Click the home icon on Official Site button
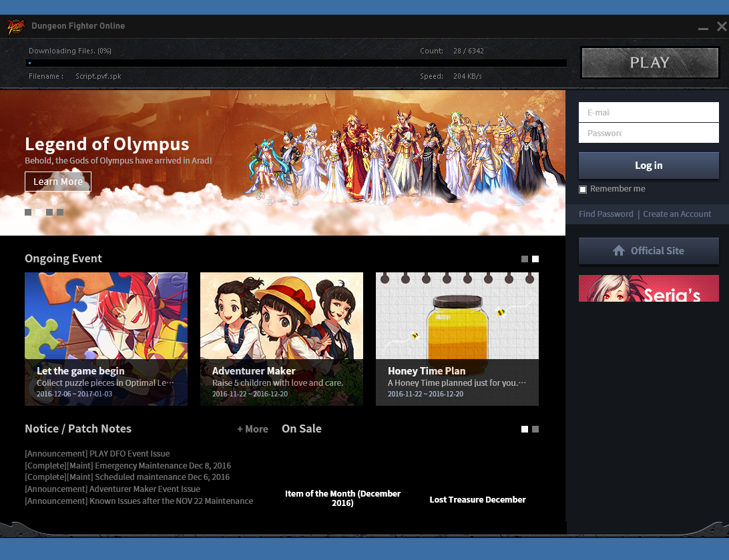Viewport: 729px width, 560px height. (618, 251)
